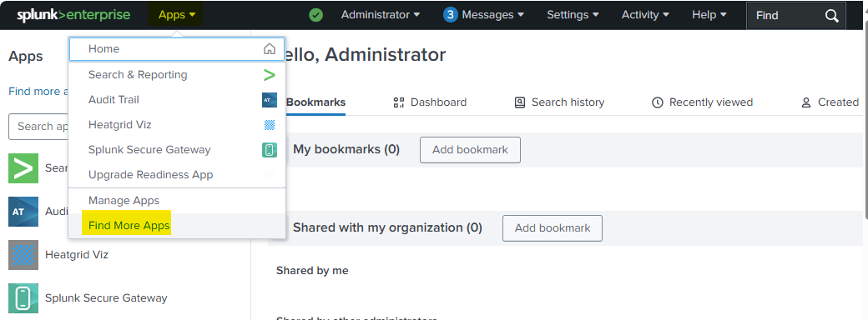This screenshot has width=868, height=320.
Task: Open the Help dropdown
Action: pos(709,15)
